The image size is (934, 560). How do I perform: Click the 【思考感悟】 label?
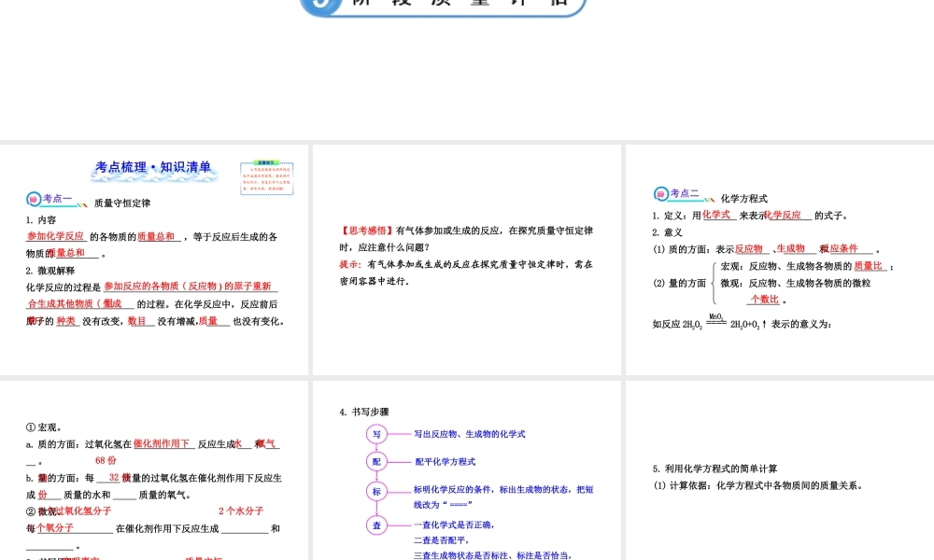pos(366,231)
